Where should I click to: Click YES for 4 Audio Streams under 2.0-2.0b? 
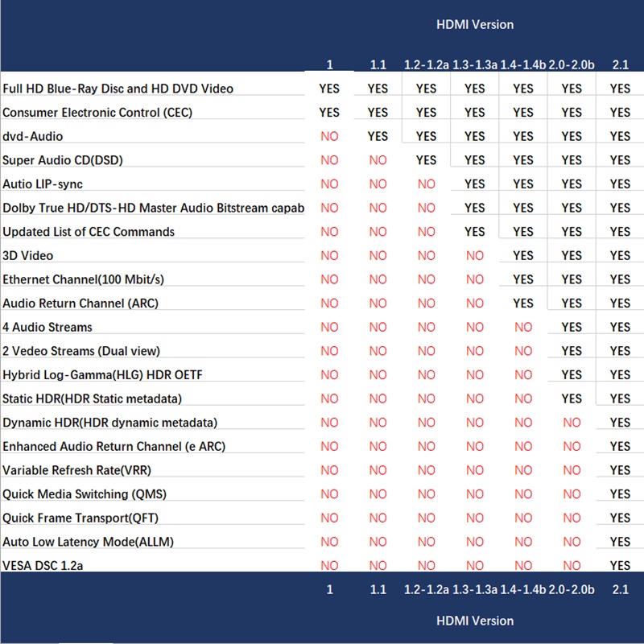(x=572, y=328)
